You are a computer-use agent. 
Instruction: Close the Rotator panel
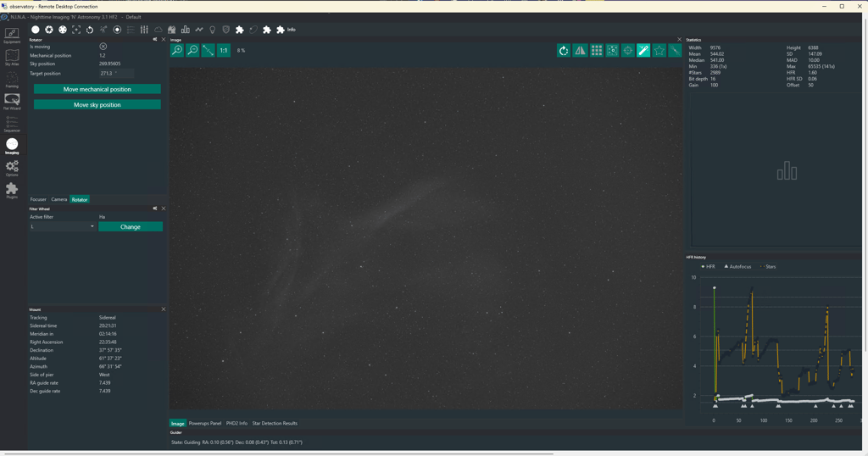coord(164,40)
